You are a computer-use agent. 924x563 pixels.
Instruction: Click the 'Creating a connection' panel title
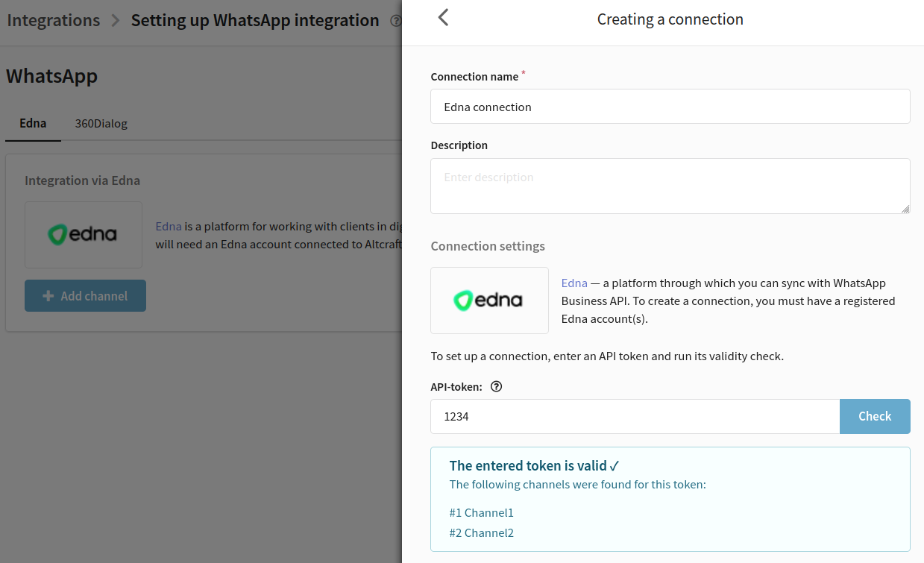coord(670,19)
